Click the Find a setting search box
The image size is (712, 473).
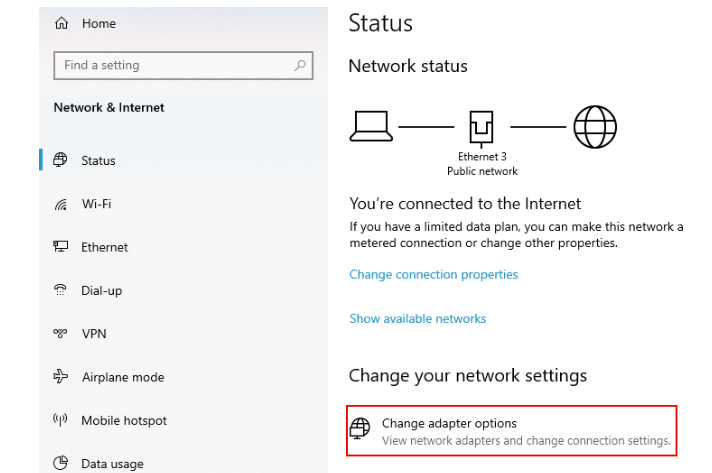click(183, 65)
